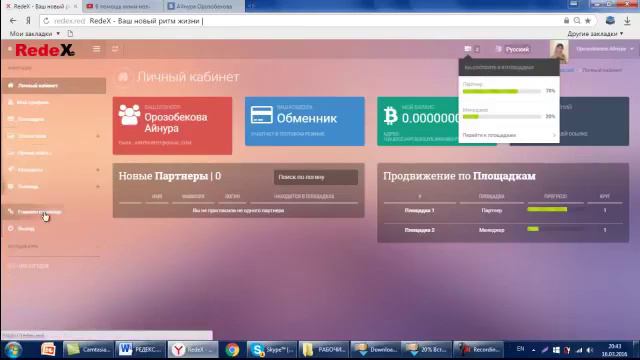The height and width of the screenshot is (360, 640).
Task: Click Площадка 1 row label
Action: point(419,211)
